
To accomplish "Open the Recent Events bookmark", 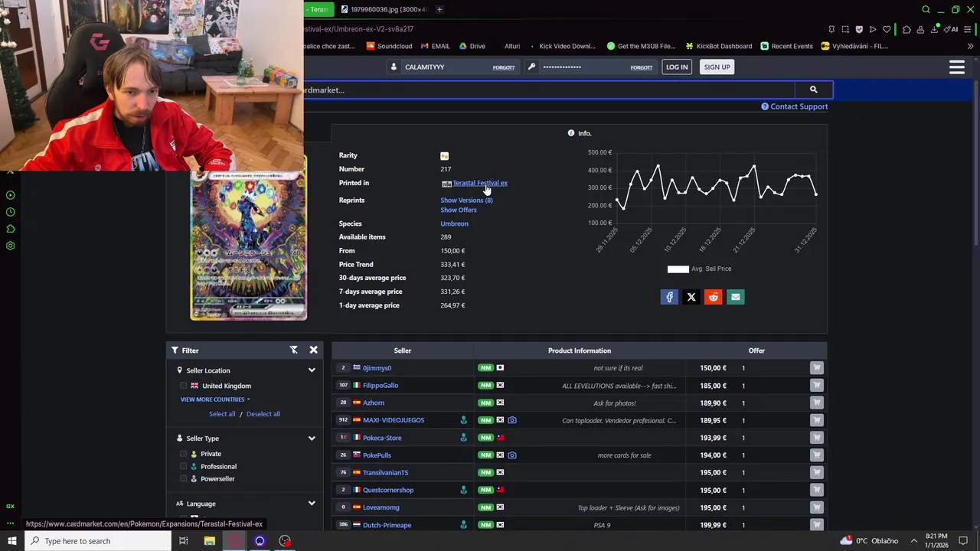I will pyautogui.click(x=786, y=46).
